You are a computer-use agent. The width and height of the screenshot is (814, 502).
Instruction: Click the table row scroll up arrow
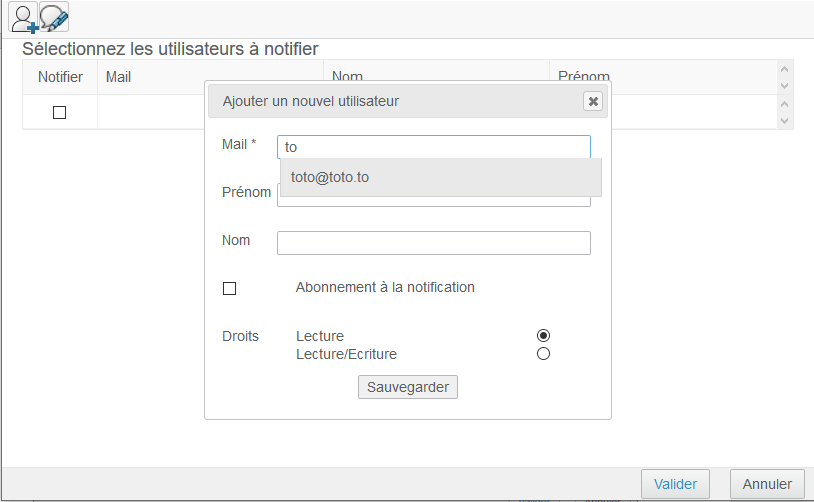[x=784, y=104]
